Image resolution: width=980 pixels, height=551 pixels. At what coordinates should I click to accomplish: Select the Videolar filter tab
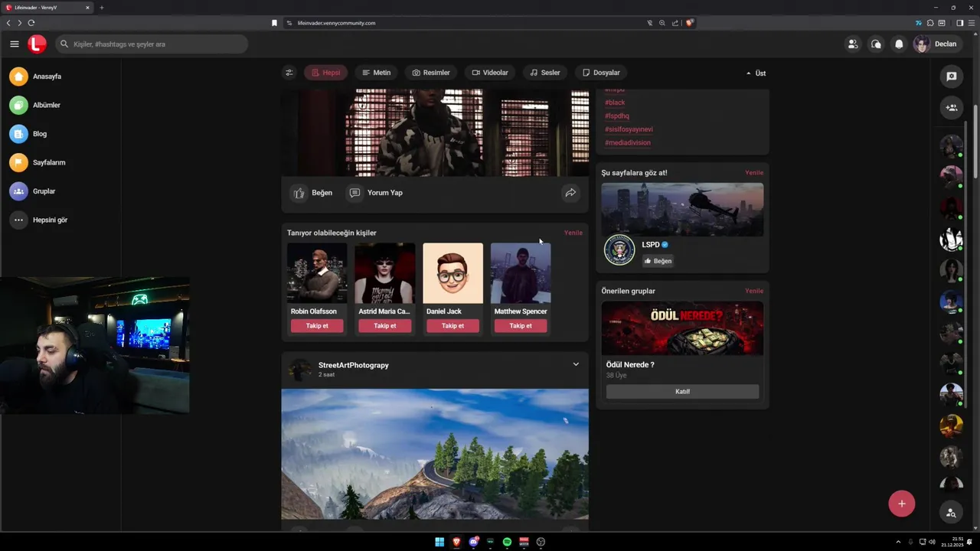[490, 73]
